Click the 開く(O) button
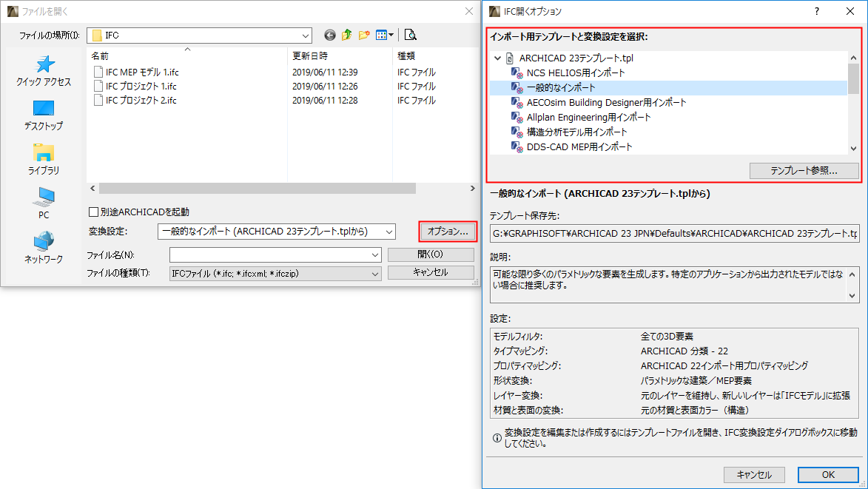The image size is (868, 489). [431, 254]
